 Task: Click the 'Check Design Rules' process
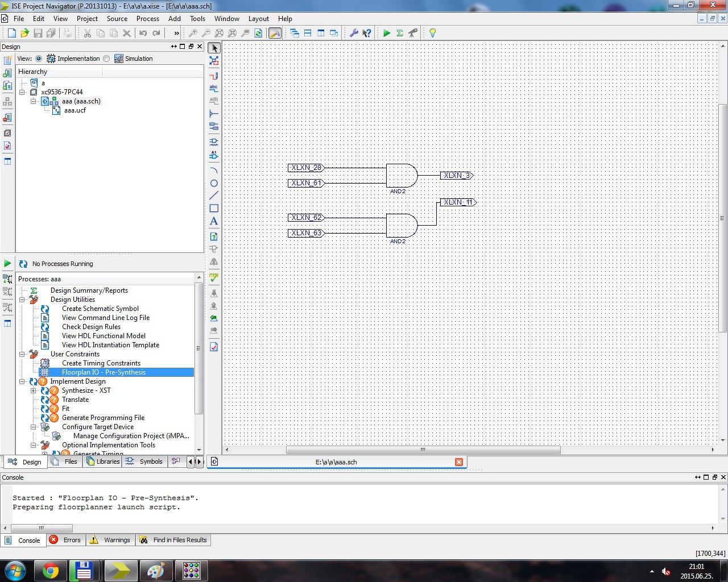[x=91, y=327]
